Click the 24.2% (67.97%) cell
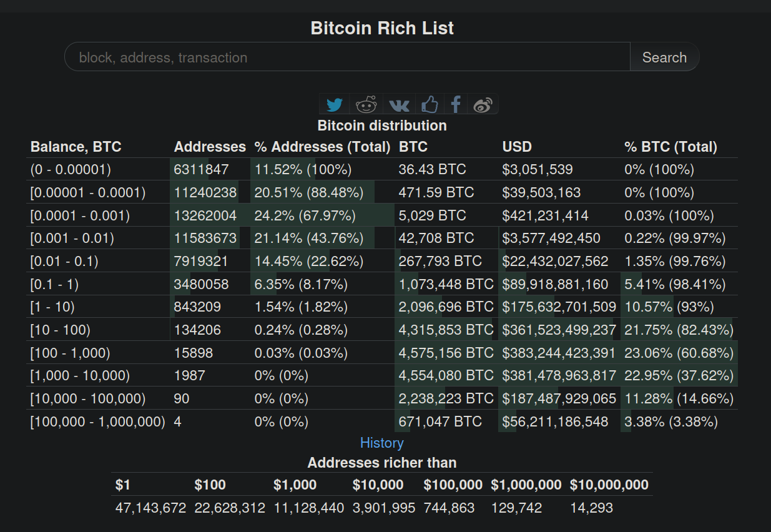Screen dimensions: 771x532 [x=305, y=215]
